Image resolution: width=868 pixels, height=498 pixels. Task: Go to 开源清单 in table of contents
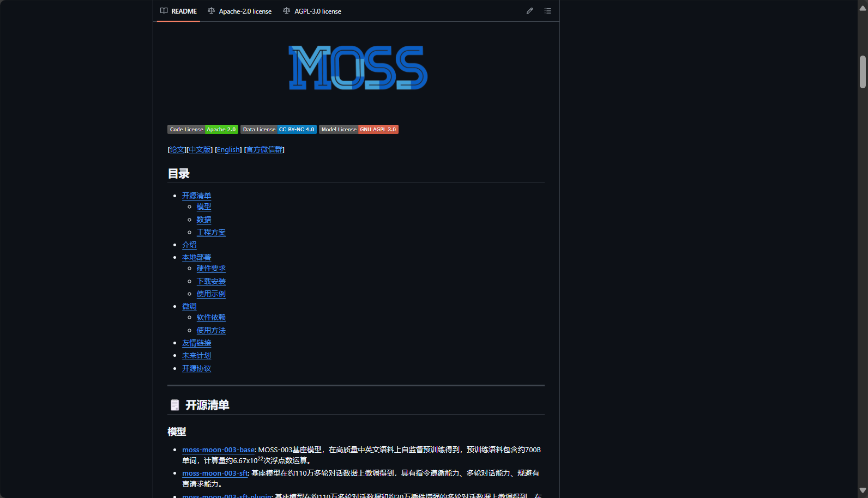[x=196, y=196]
